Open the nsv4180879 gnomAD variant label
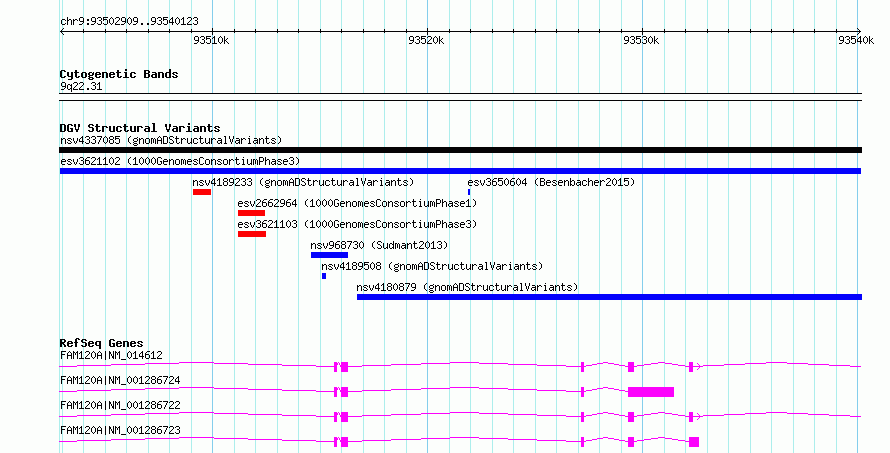The image size is (890, 453). click(467, 287)
